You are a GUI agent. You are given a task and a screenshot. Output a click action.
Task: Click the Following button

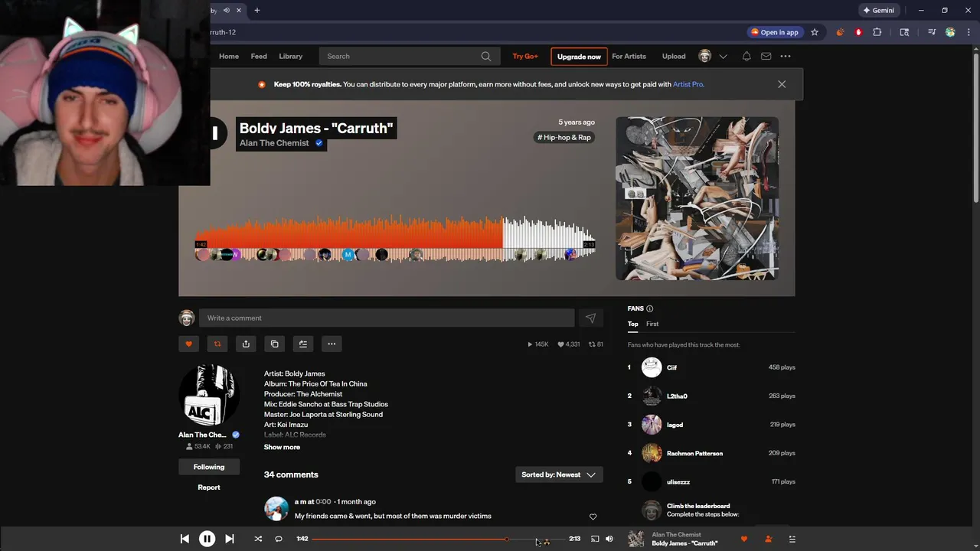[x=209, y=467]
